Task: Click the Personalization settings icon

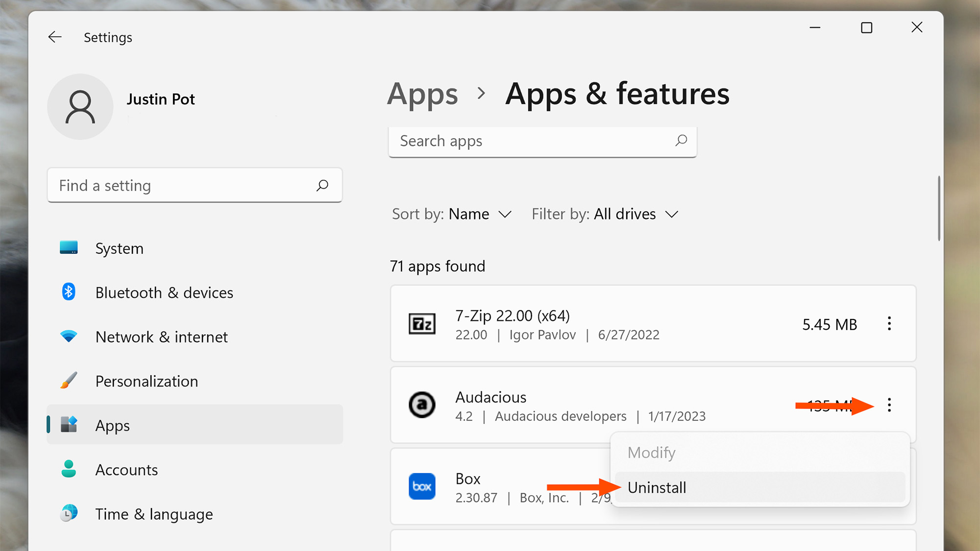Action: pos(69,380)
